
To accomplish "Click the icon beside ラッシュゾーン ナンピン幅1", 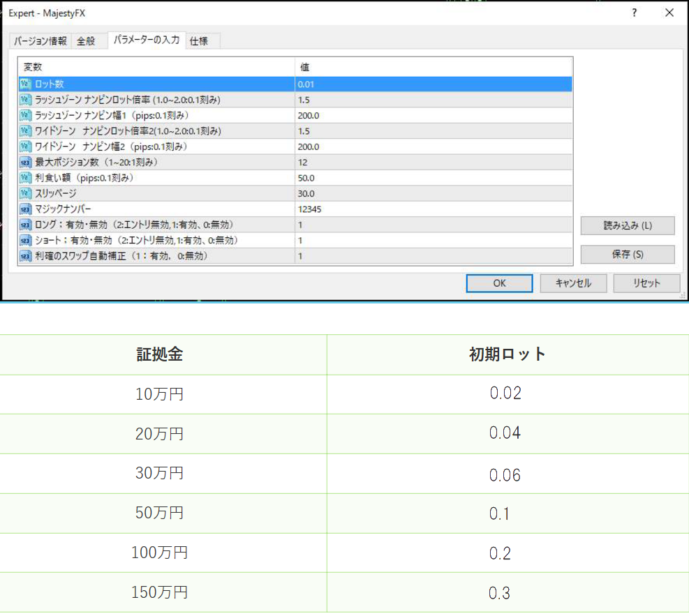I will tap(25, 115).
